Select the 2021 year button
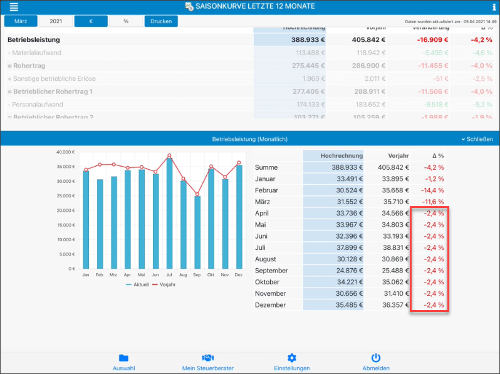The image size is (500, 374). coord(56,21)
